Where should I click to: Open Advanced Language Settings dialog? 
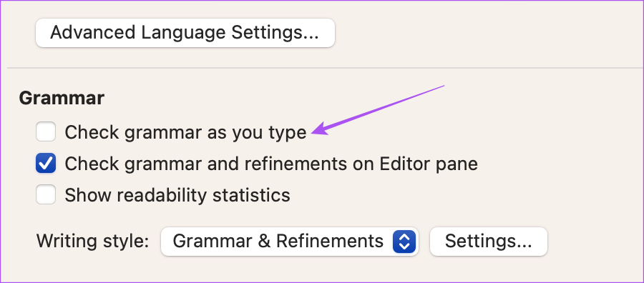[185, 32]
